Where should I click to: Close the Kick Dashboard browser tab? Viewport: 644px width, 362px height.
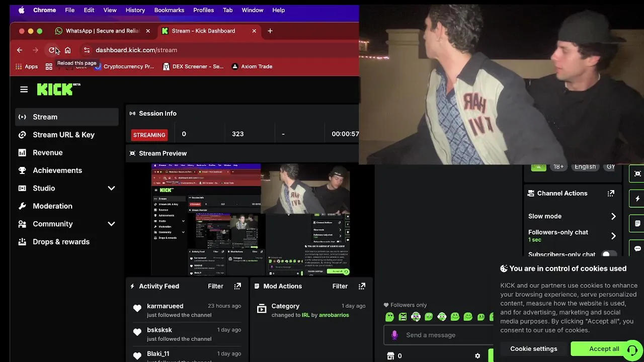click(x=254, y=31)
